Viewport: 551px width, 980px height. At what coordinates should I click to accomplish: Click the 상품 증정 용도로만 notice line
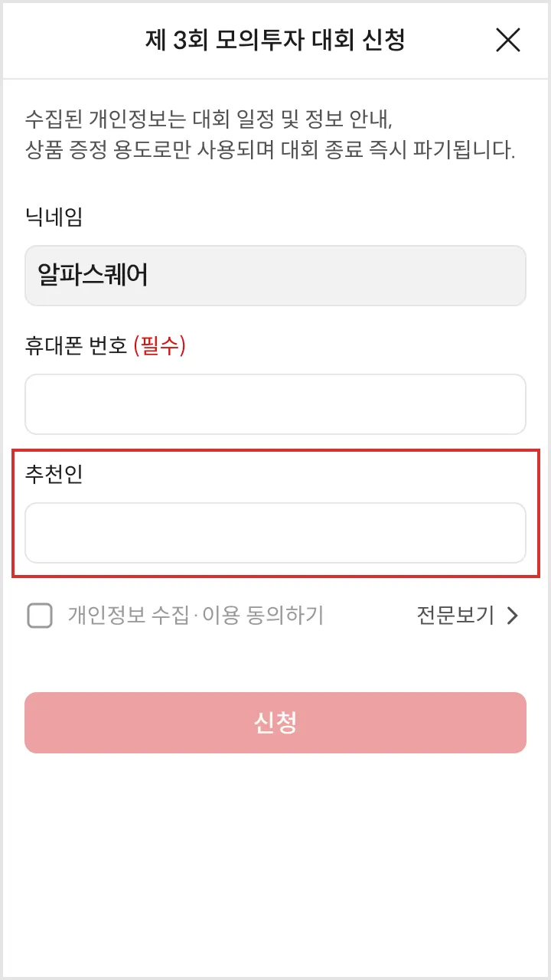tap(269, 149)
